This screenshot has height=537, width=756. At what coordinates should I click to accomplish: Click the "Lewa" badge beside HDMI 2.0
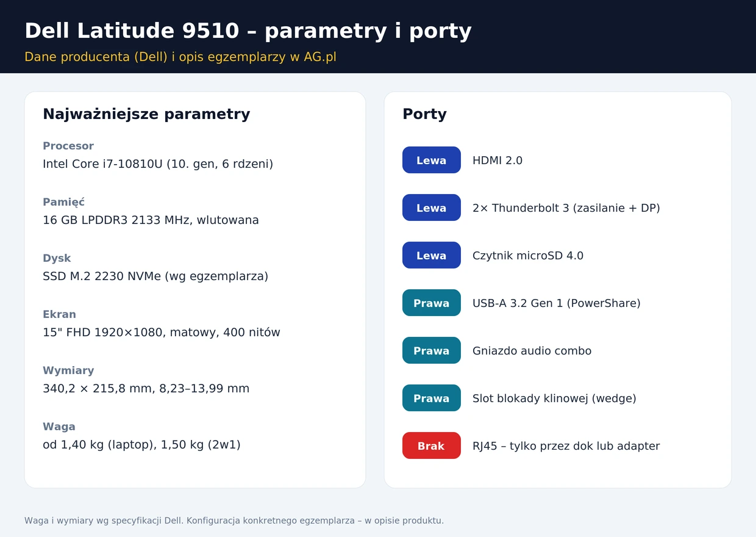click(x=432, y=160)
